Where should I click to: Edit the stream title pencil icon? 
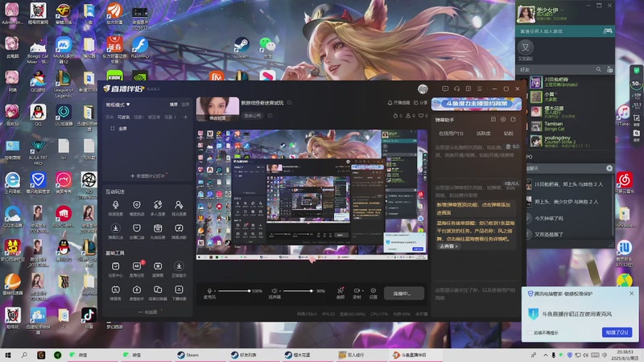click(x=290, y=103)
